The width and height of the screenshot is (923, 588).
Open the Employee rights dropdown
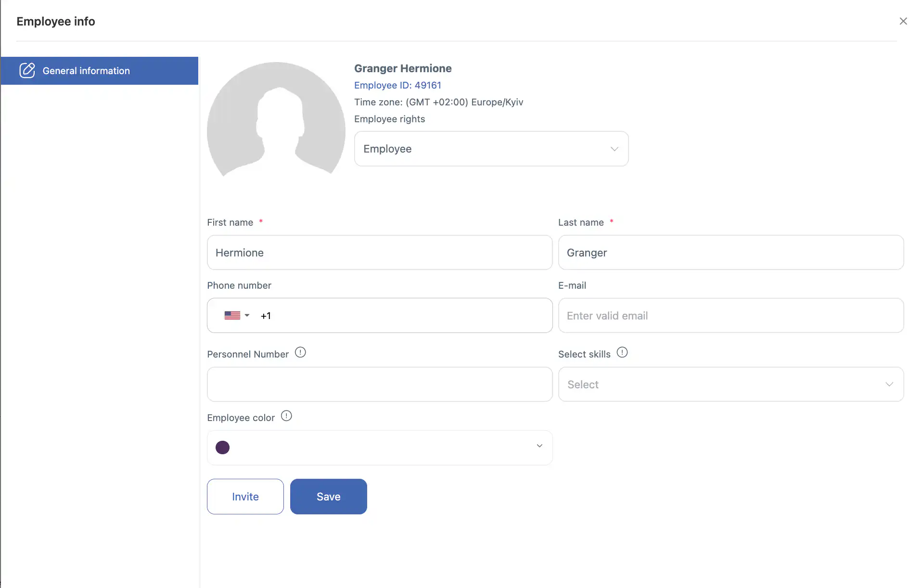point(491,149)
